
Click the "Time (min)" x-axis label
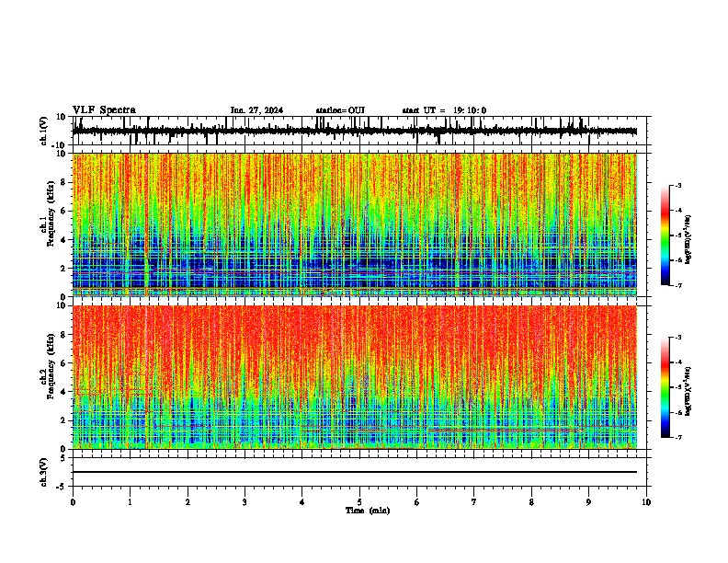click(x=368, y=511)
